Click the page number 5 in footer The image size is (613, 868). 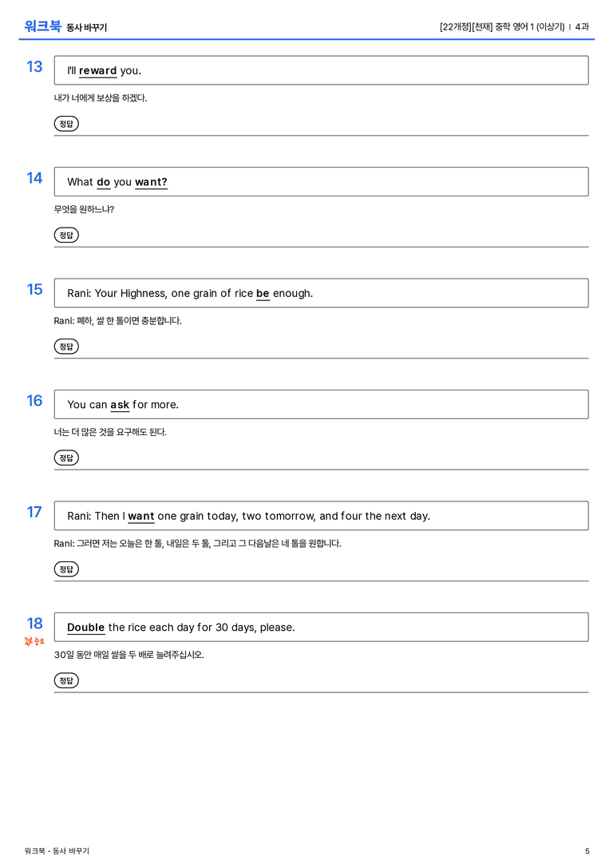pos(587,851)
